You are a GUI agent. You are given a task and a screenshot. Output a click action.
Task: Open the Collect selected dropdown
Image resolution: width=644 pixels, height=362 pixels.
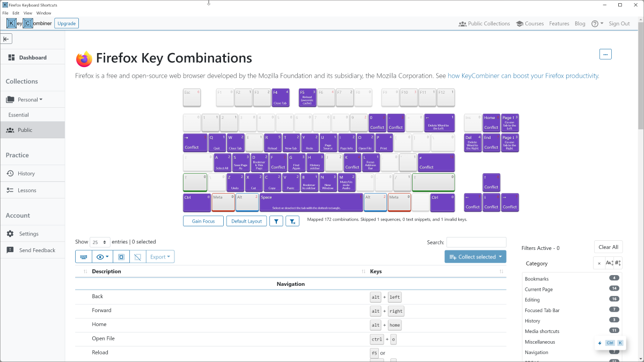(x=475, y=257)
